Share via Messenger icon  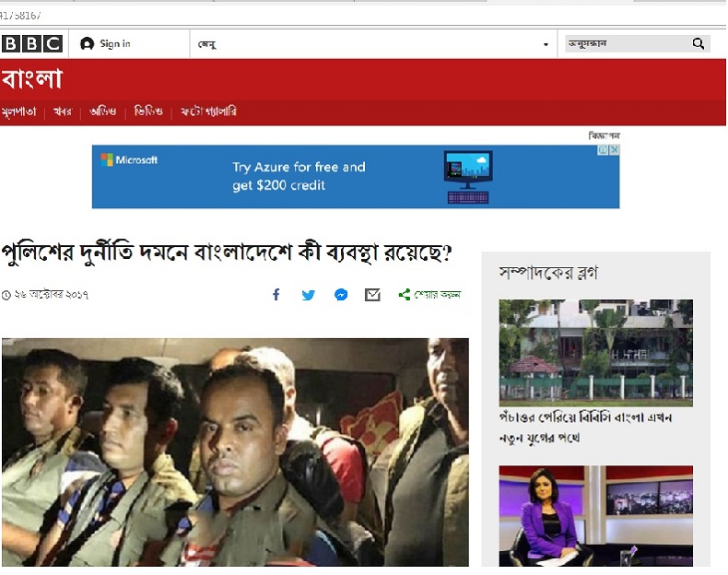pos(341,295)
